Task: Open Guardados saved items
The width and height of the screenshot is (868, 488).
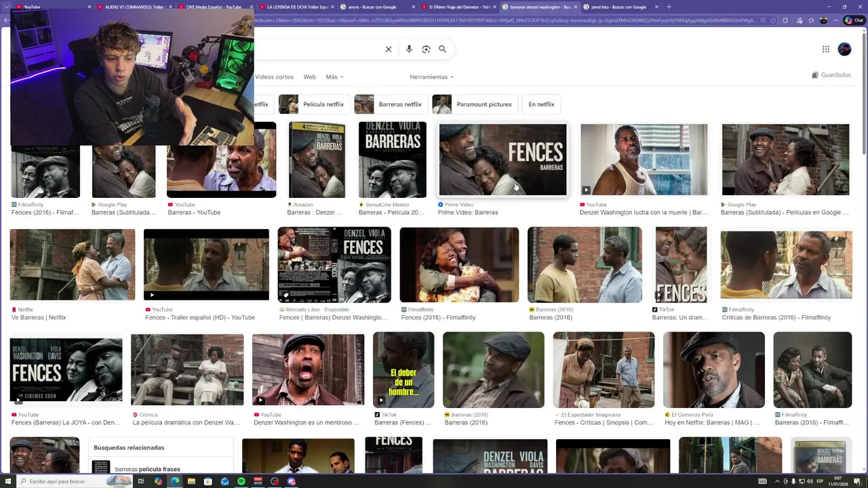Action: pyautogui.click(x=831, y=75)
